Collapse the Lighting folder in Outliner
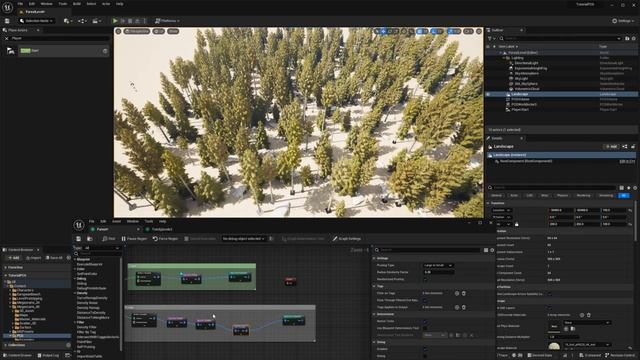The image size is (640, 360). pyautogui.click(x=504, y=58)
